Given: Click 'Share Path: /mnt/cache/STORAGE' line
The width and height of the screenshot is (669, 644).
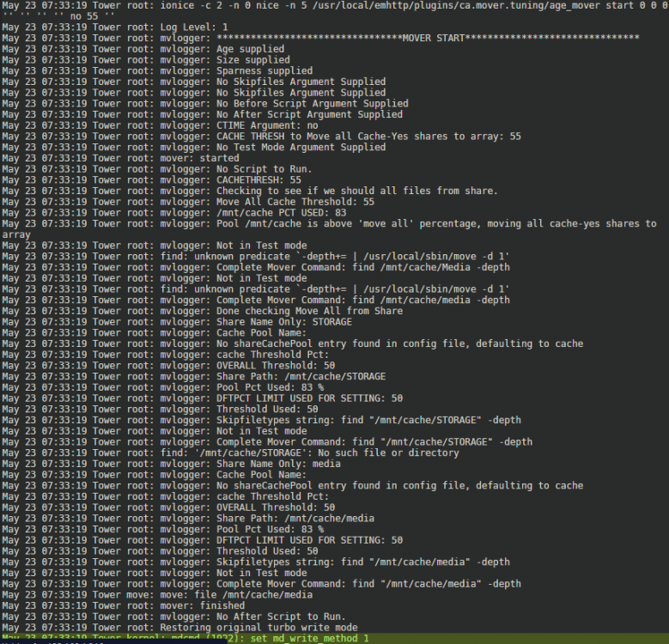Looking at the screenshot, I should 194,377.
